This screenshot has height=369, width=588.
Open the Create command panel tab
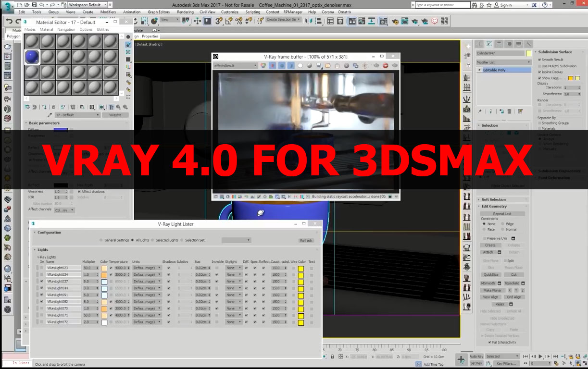479,44
